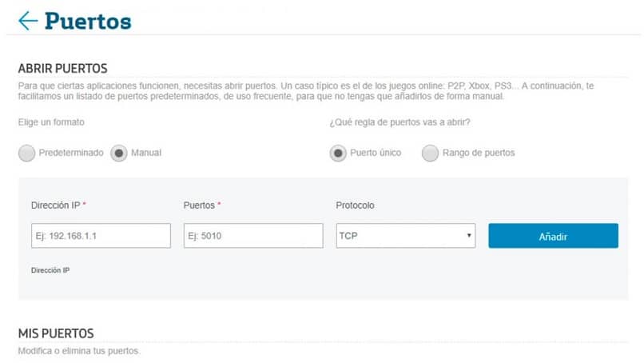Click the Puertos label above the port field
Viewport: 644px width, 363px height.
tap(201, 205)
